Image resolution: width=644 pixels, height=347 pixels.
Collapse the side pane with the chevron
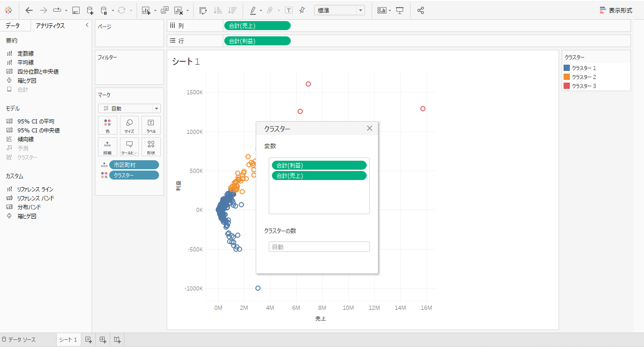coord(87,26)
